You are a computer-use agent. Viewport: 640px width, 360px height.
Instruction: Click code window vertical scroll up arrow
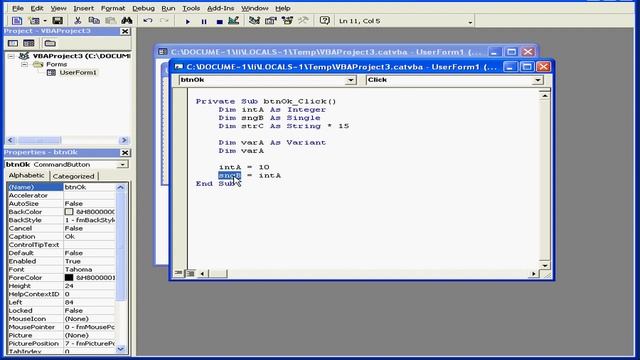point(545,96)
